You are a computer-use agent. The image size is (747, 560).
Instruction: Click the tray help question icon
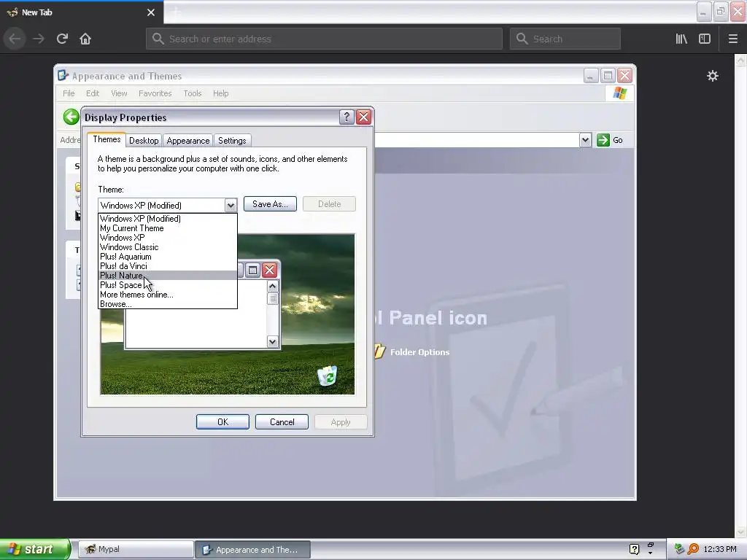634,549
